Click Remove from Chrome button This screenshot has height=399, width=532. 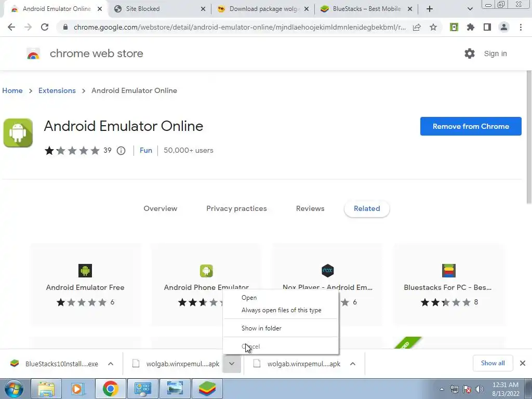[x=471, y=126]
